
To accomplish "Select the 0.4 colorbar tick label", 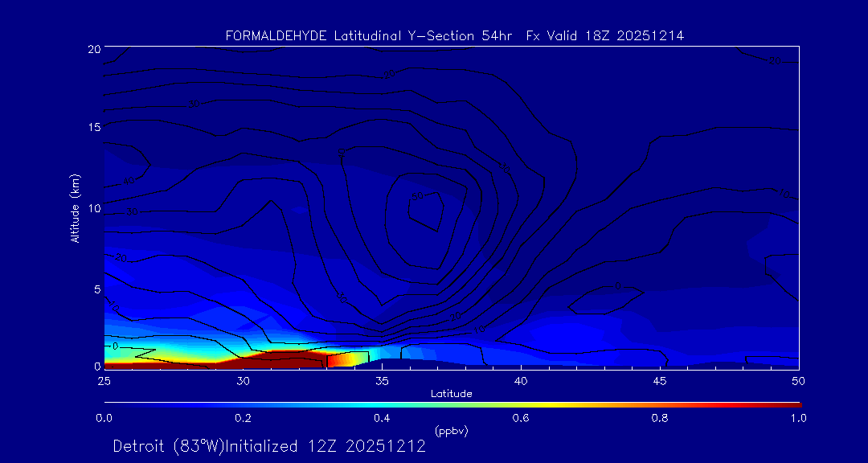I will pyautogui.click(x=382, y=418).
